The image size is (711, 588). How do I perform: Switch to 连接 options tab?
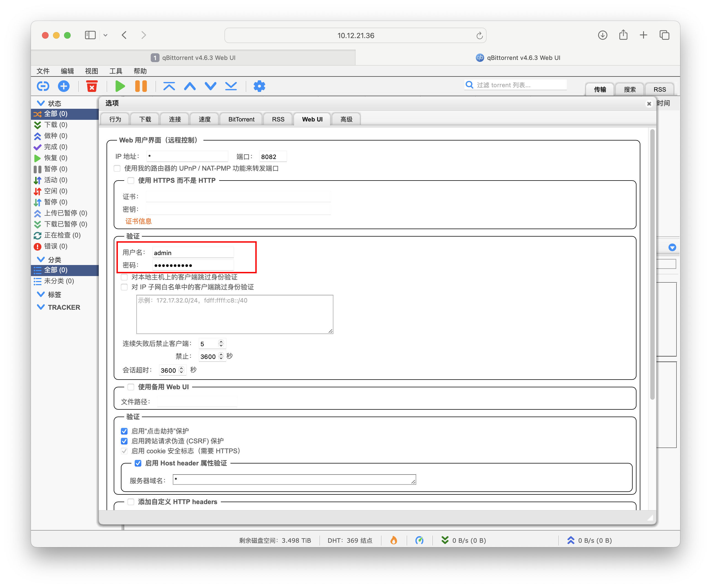tap(175, 119)
